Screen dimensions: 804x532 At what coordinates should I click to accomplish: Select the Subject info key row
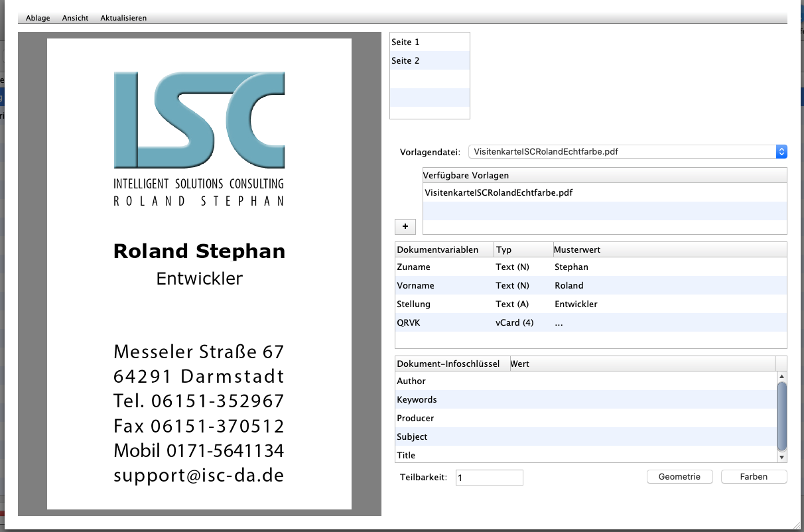click(586, 436)
